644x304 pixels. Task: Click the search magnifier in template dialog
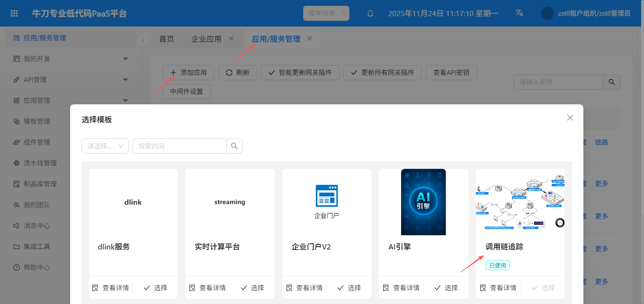point(234,146)
